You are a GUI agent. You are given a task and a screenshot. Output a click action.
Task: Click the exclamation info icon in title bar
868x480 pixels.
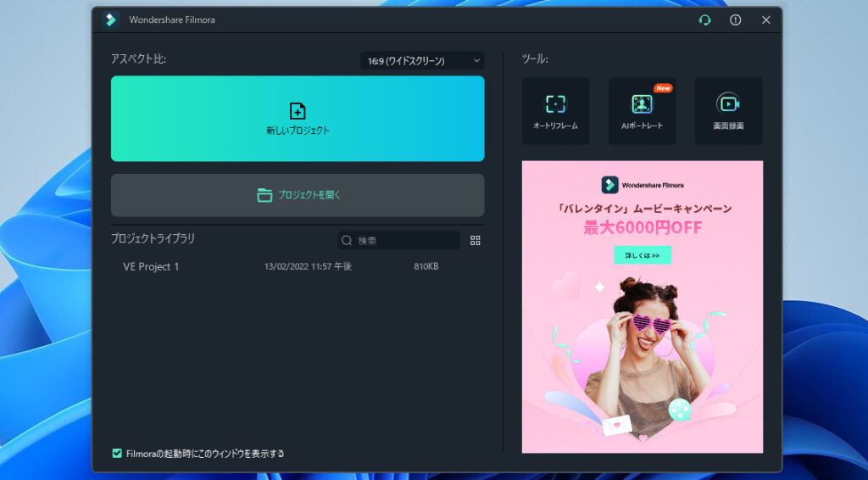coord(735,20)
